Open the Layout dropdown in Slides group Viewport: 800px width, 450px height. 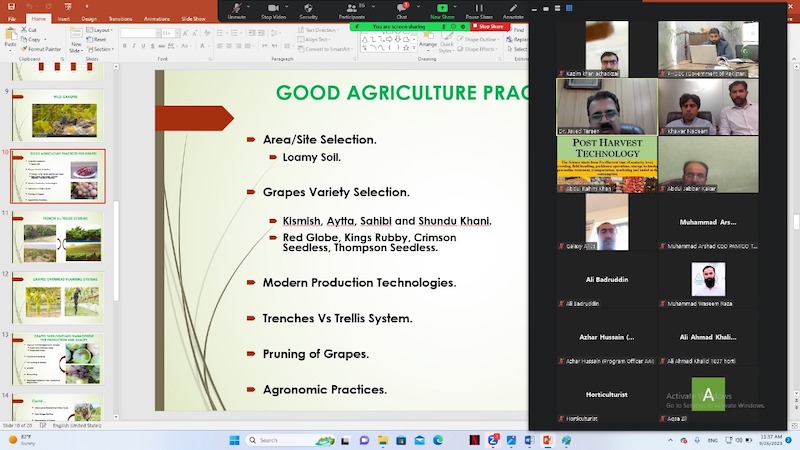pyautogui.click(x=101, y=30)
